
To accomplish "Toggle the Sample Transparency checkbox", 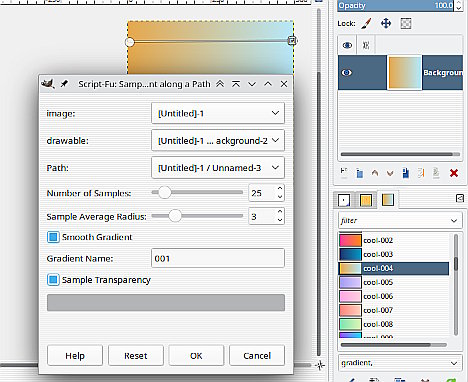I will 53,280.
